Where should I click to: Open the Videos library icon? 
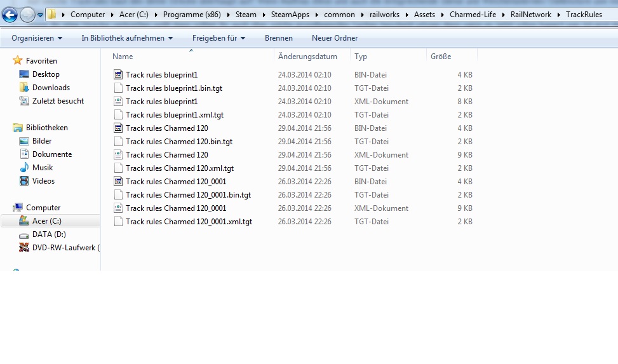click(x=24, y=180)
